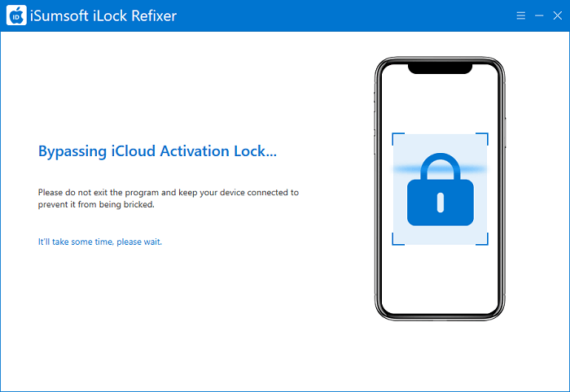The height and width of the screenshot is (392, 570).
Task: Click the glowing scan line progress bar
Action: [407, 168]
